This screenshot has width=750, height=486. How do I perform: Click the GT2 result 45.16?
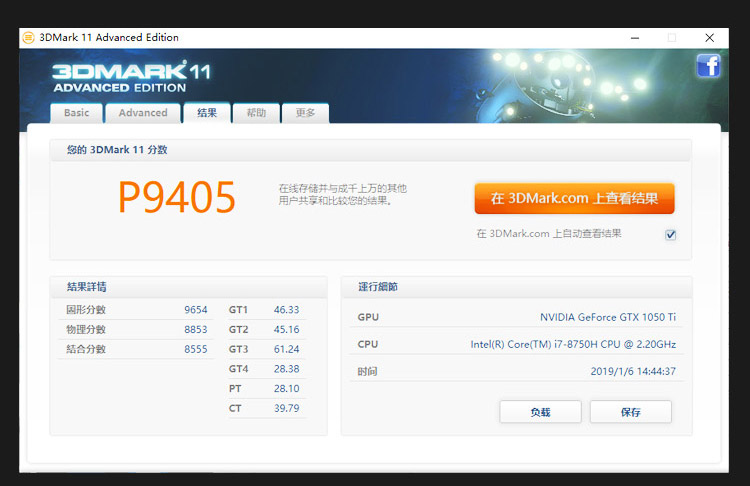[x=287, y=330]
